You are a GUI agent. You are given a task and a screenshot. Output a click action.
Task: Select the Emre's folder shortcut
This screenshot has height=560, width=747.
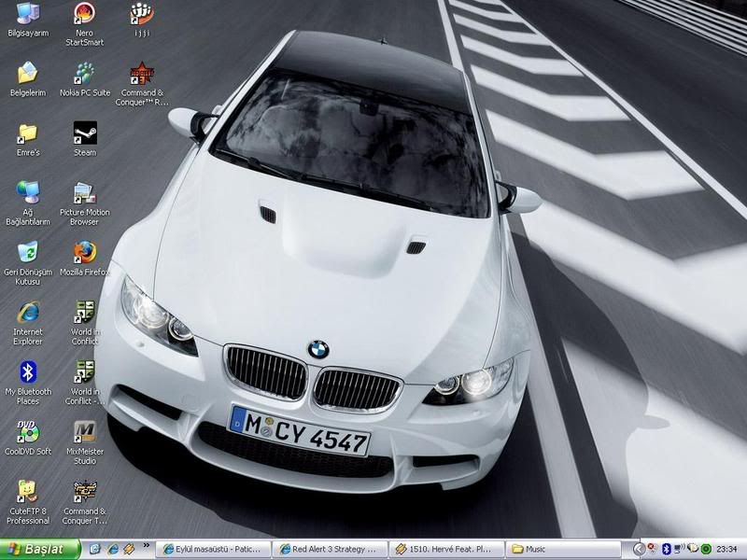tap(28, 133)
